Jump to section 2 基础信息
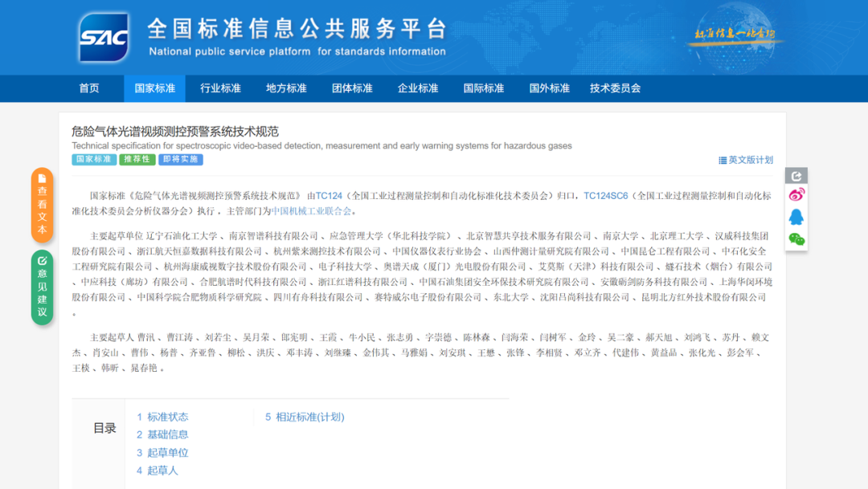Image resolution: width=868 pixels, height=489 pixels. 162,434
